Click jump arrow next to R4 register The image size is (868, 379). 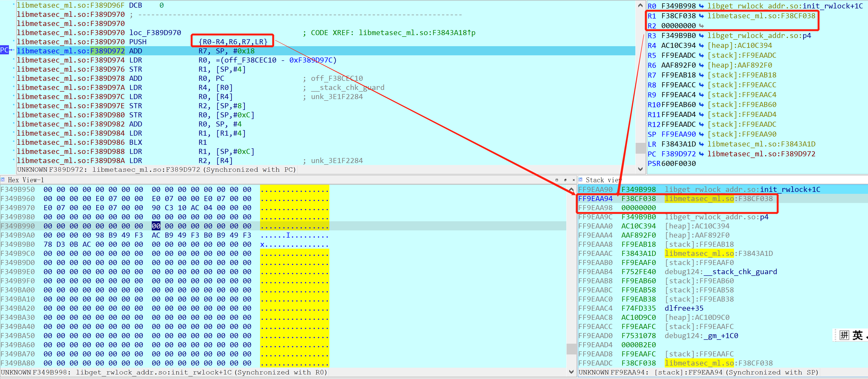point(701,45)
